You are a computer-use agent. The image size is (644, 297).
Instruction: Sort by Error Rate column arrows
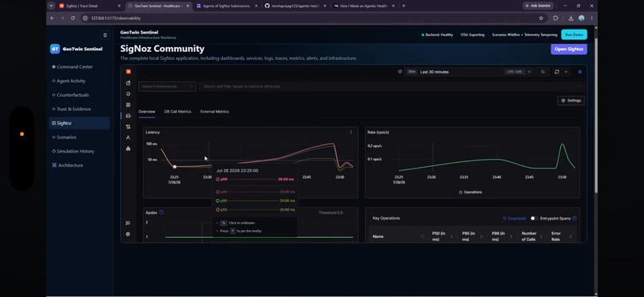[570, 236]
